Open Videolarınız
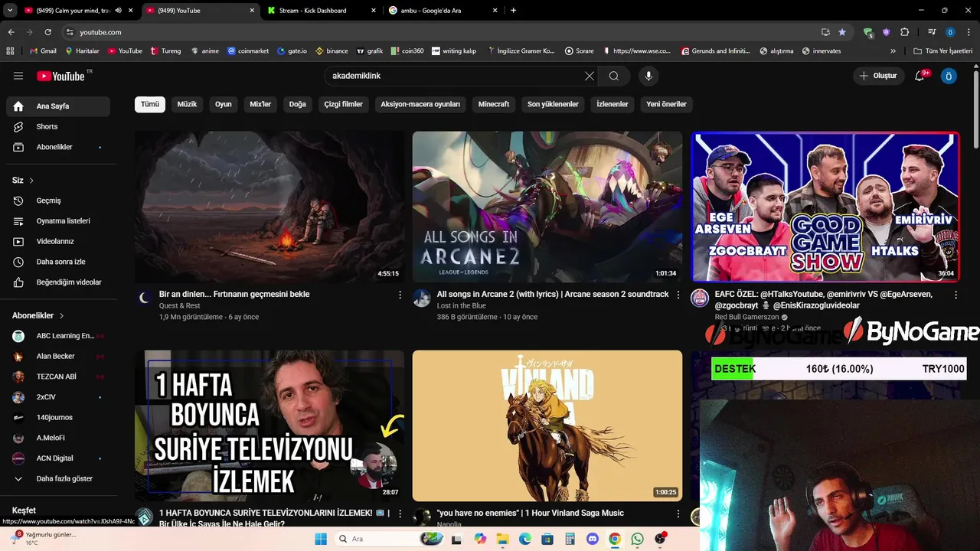 click(58, 241)
